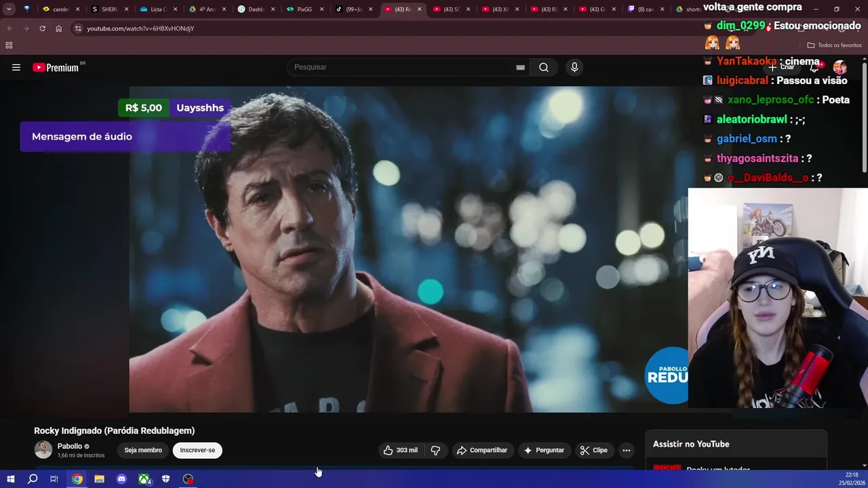Open OBS Studio from the taskbar
Image resolution: width=868 pixels, height=488 pixels.
pyautogui.click(x=188, y=479)
